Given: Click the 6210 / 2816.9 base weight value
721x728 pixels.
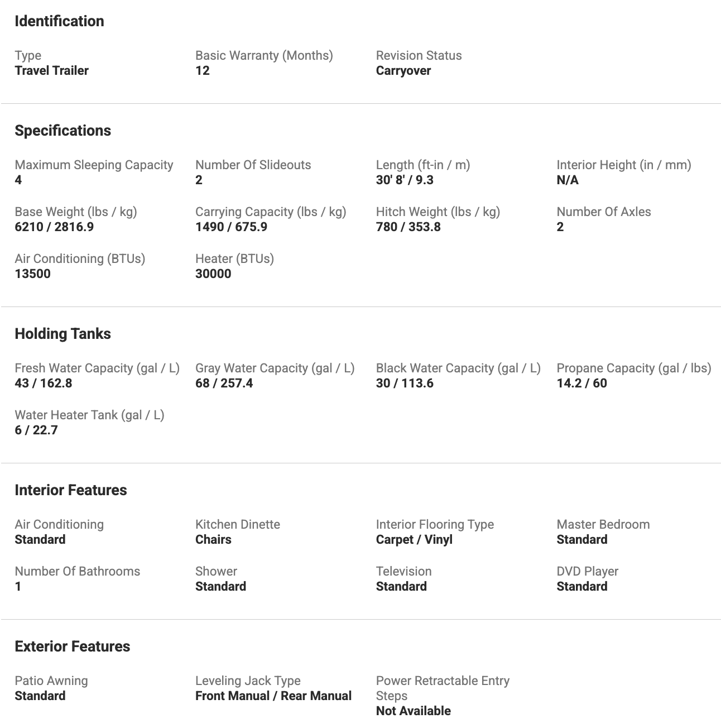Looking at the screenshot, I should point(54,227).
